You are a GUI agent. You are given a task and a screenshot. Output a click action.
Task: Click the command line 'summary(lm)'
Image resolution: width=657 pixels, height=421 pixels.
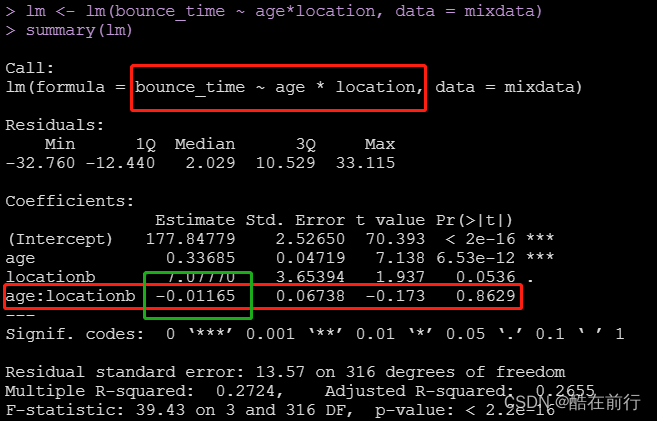(79, 31)
